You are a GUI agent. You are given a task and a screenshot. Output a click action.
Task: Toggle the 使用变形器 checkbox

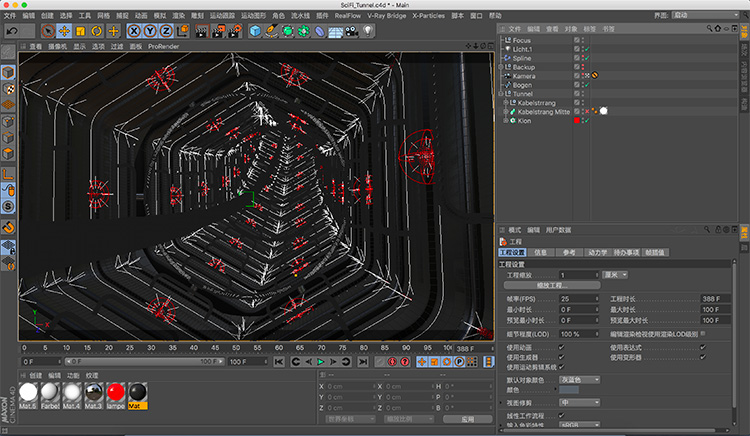(703, 357)
